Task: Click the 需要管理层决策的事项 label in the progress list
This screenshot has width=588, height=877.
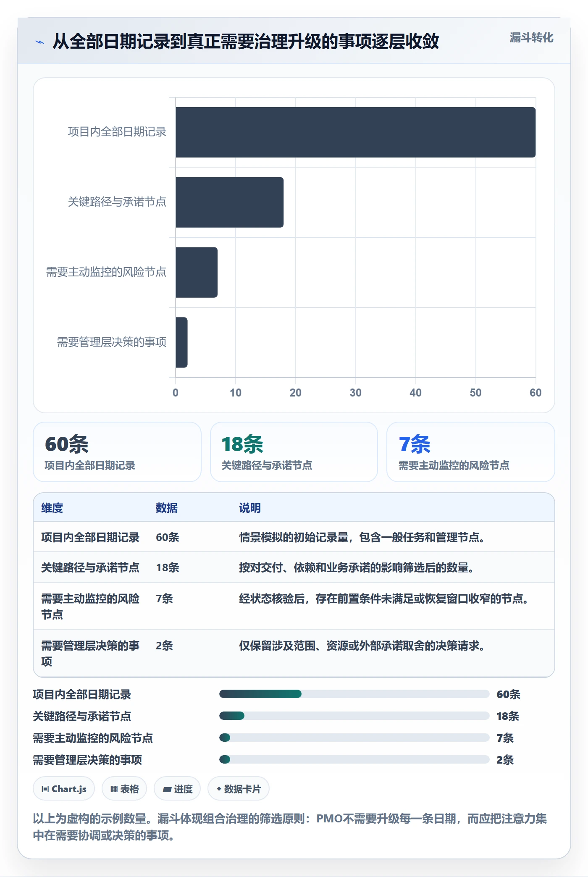Action: 87,760
